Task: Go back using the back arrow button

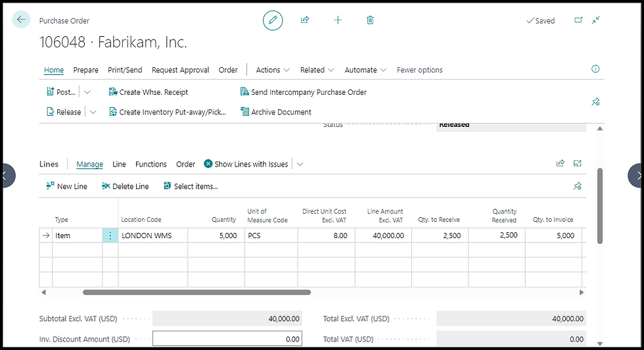Action: (21, 19)
